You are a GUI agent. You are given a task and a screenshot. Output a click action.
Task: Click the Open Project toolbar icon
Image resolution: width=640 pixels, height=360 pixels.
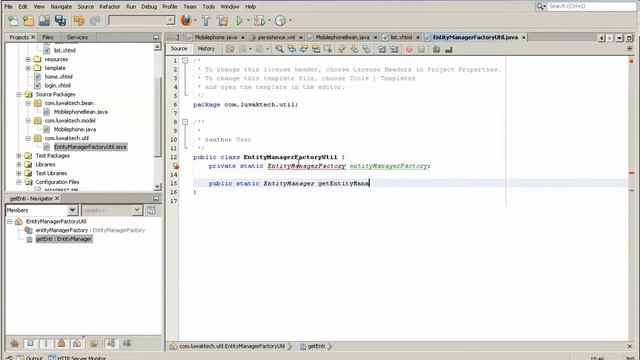44,20
